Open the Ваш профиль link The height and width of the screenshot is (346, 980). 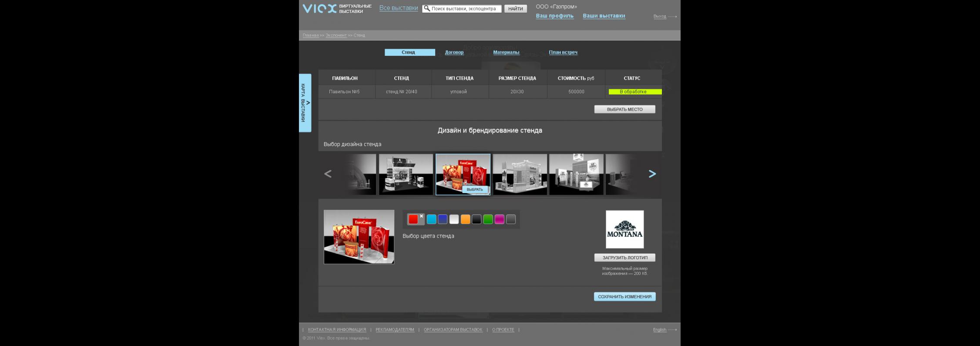click(x=554, y=16)
